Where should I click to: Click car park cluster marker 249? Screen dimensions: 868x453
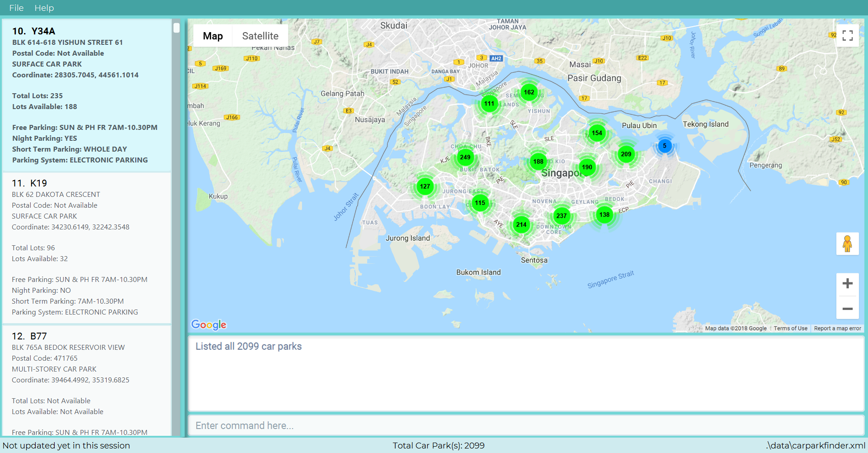[x=465, y=157]
